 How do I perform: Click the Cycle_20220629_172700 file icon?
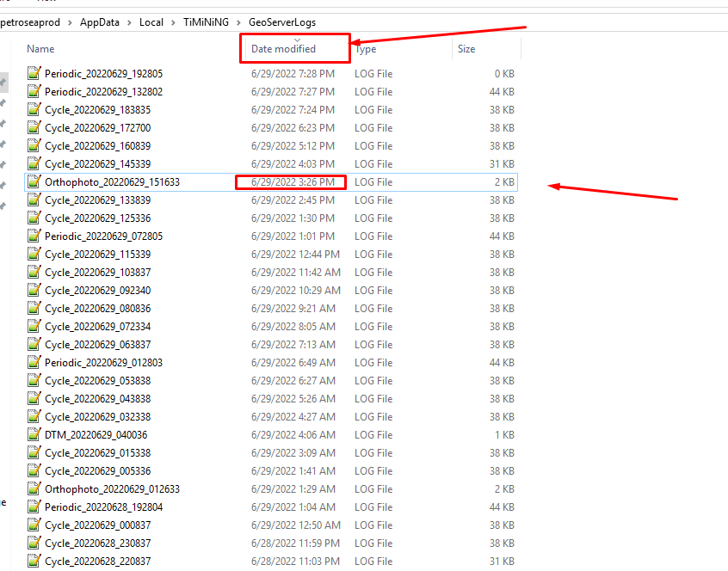pos(34,128)
